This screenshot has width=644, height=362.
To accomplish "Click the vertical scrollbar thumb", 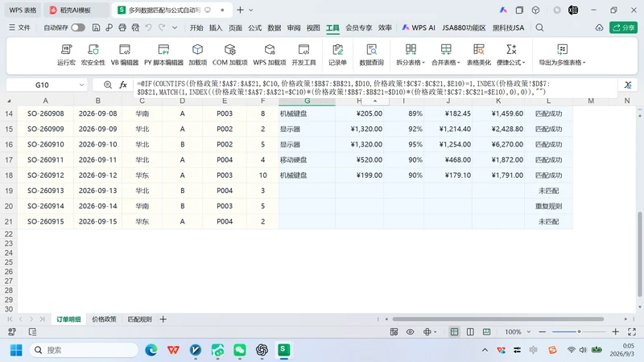I will pos(640,253).
